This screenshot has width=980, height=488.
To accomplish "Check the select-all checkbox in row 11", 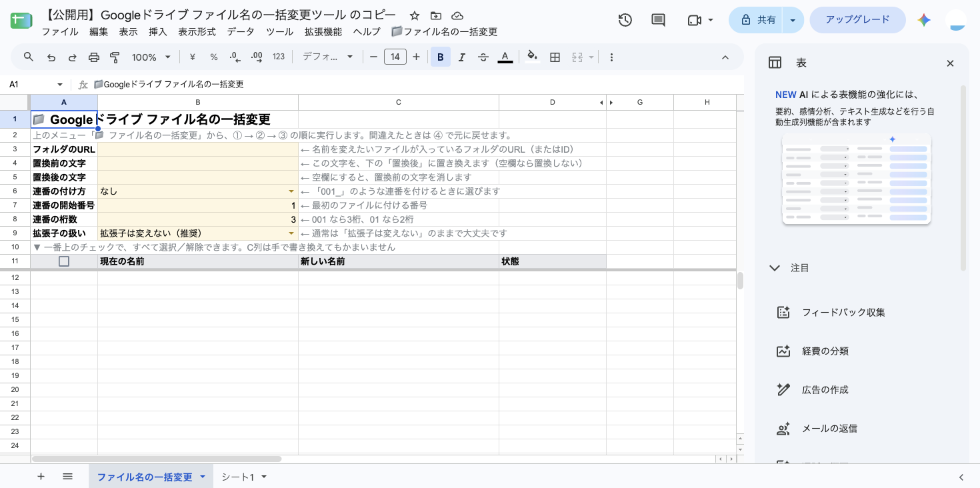I will click(x=64, y=261).
